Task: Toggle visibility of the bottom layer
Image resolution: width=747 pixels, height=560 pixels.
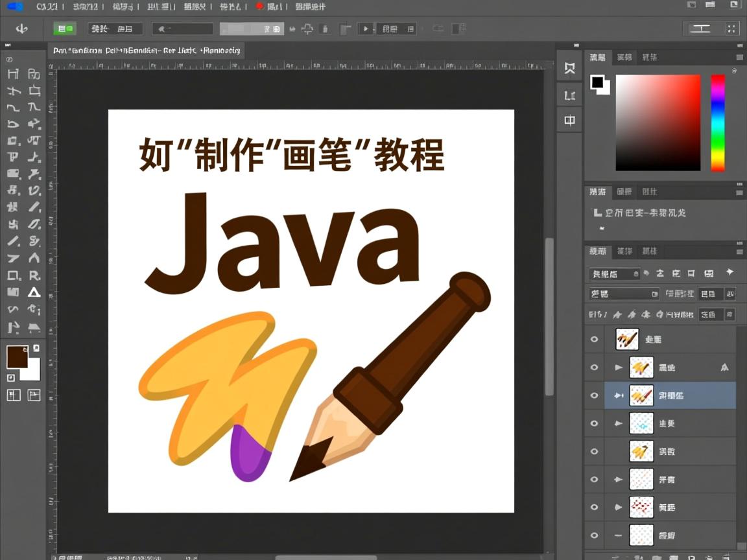Action: pos(594,535)
